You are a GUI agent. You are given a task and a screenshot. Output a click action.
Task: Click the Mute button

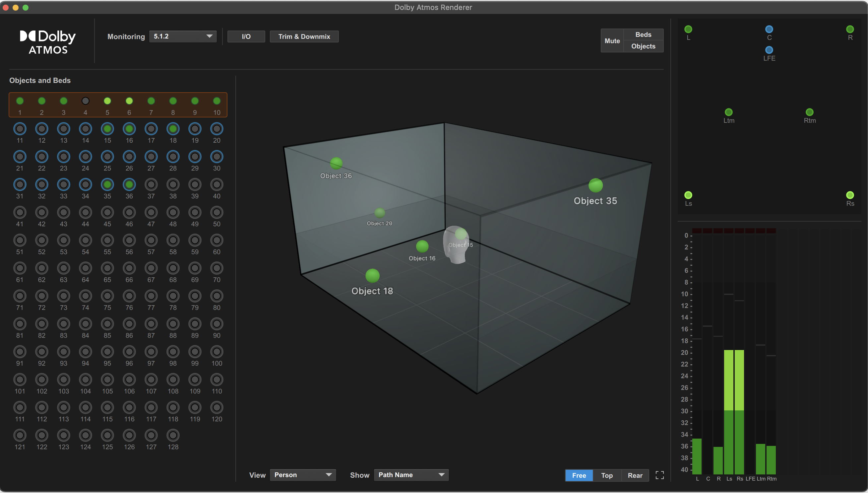click(x=612, y=41)
